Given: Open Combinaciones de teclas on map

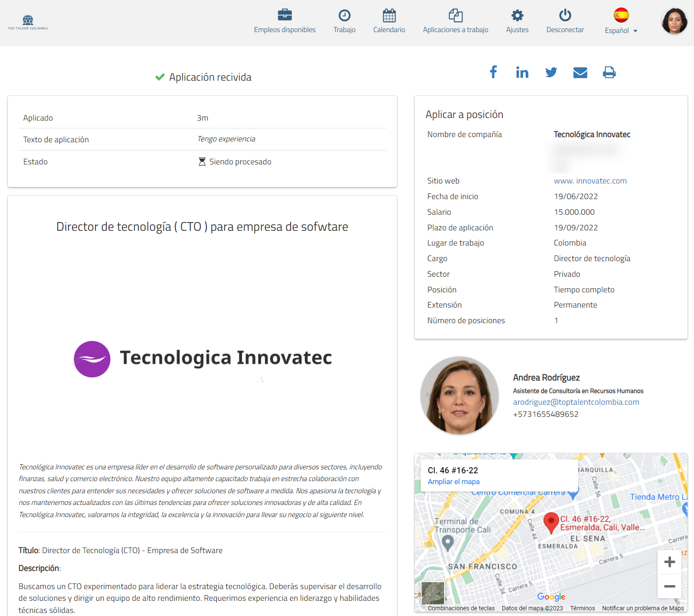Looking at the screenshot, I should [461, 608].
